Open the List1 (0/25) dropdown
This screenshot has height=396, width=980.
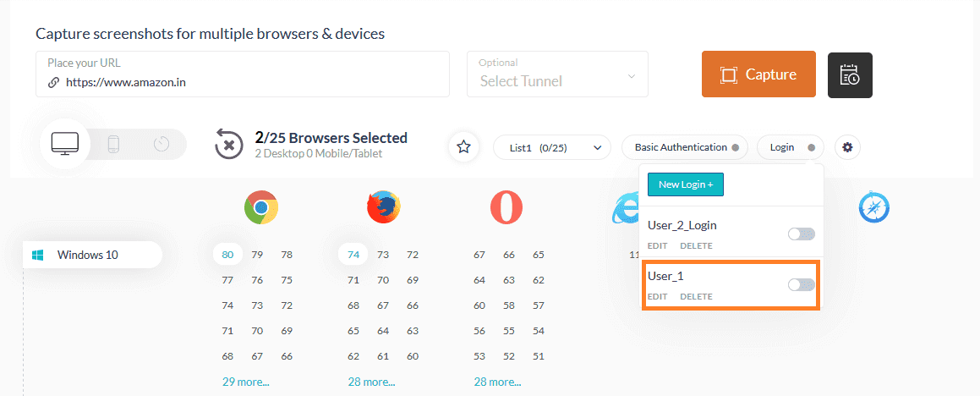[552, 147]
